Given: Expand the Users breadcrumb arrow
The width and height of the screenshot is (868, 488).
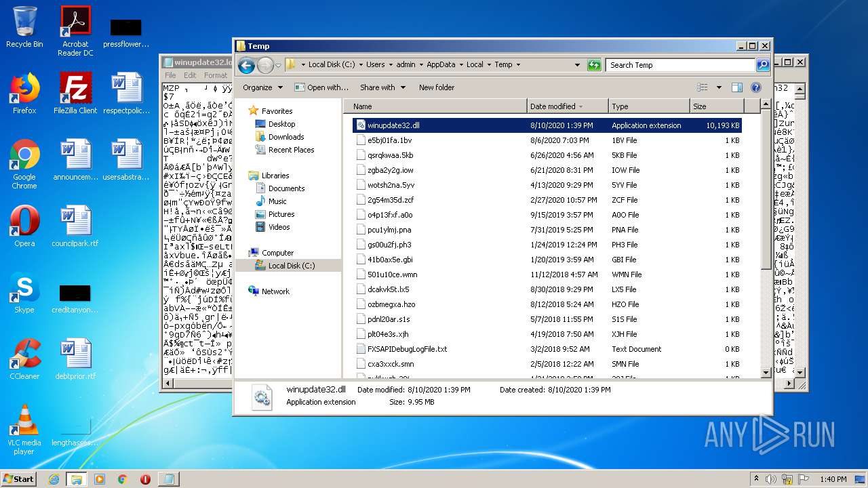Looking at the screenshot, I should pos(390,65).
